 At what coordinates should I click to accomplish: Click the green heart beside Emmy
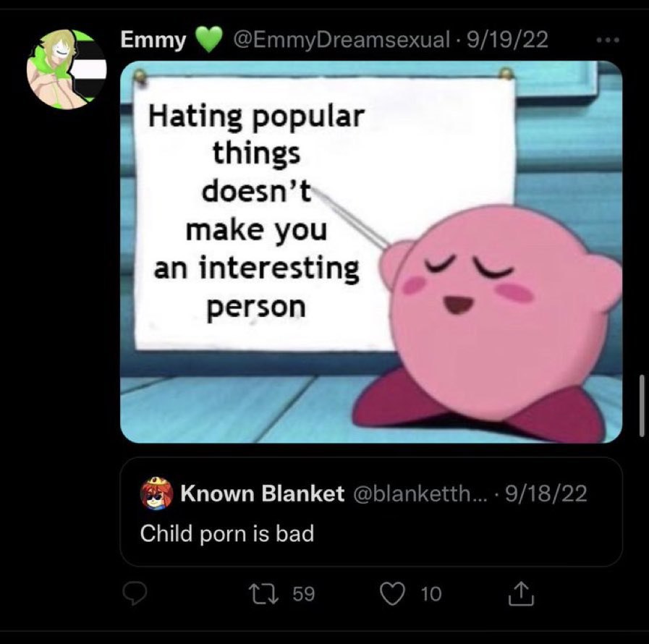tap(209, 40)
